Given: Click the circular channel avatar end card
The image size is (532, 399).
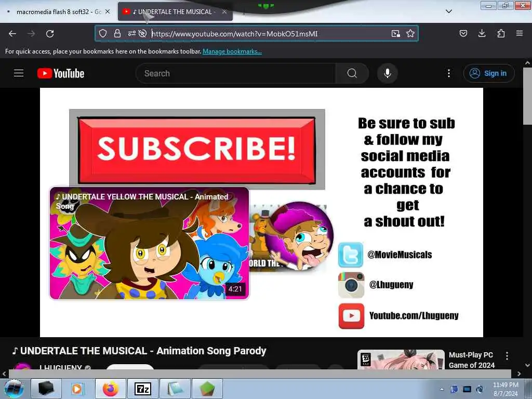Looking at the screenshot, I should pos(299,236).
